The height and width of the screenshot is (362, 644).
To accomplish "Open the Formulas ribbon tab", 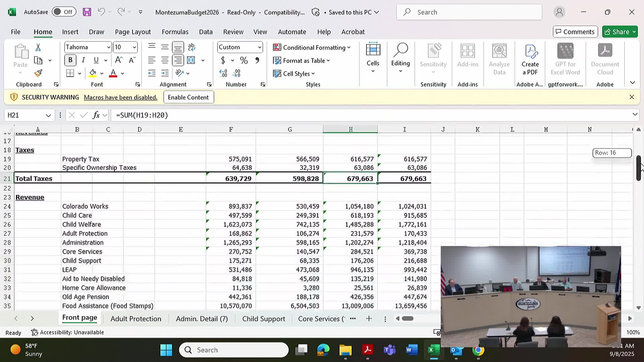I will click(175, 32).
